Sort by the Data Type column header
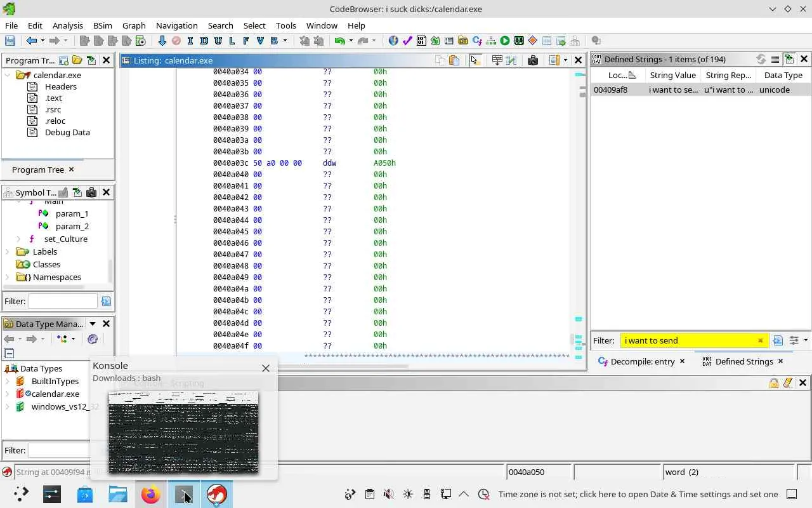 (x=783, y=75)
